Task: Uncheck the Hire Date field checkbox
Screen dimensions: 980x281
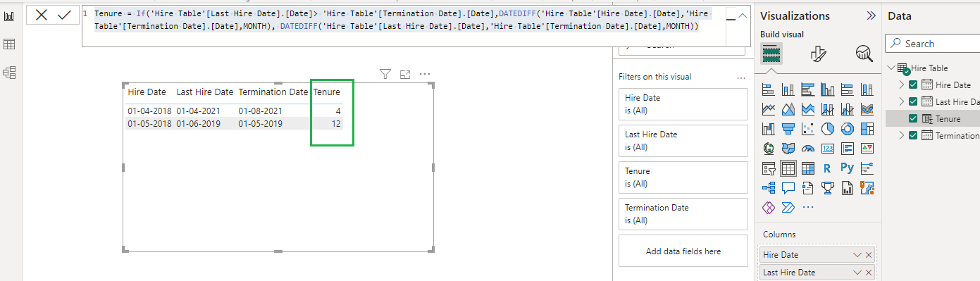Action: pyautogui.click(x=913, y=85)
